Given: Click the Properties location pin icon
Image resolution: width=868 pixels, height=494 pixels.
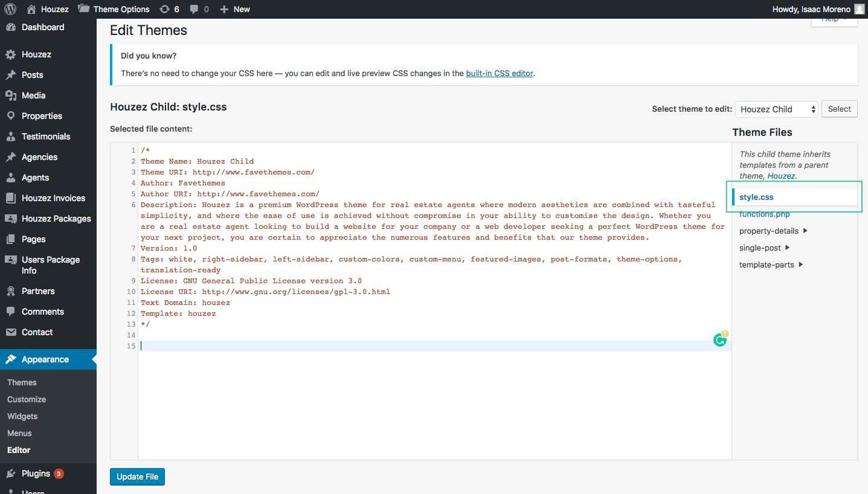Looking at the screenshot, I should (x=10, y=116).
